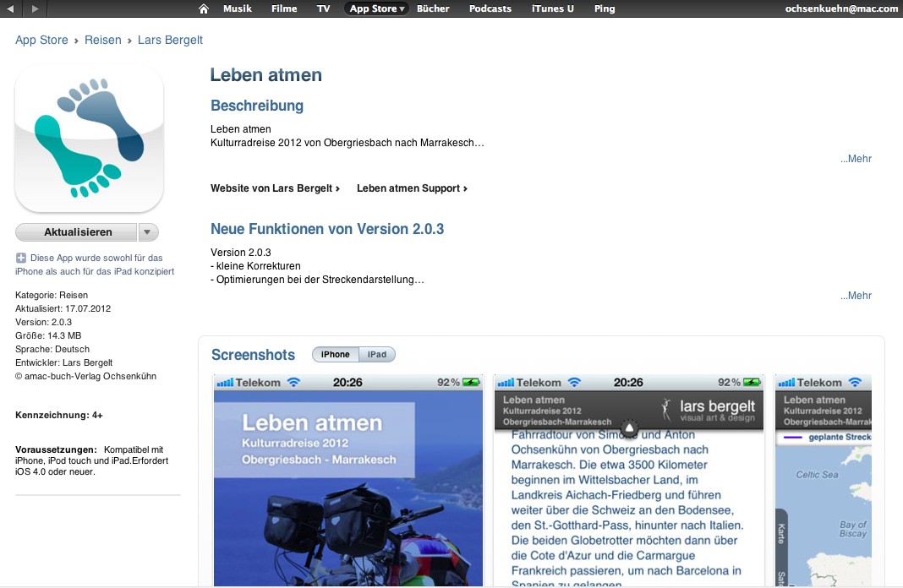Open the Bücher section
Viewport: 903px width, 588px height.
(x=433, y=8)
